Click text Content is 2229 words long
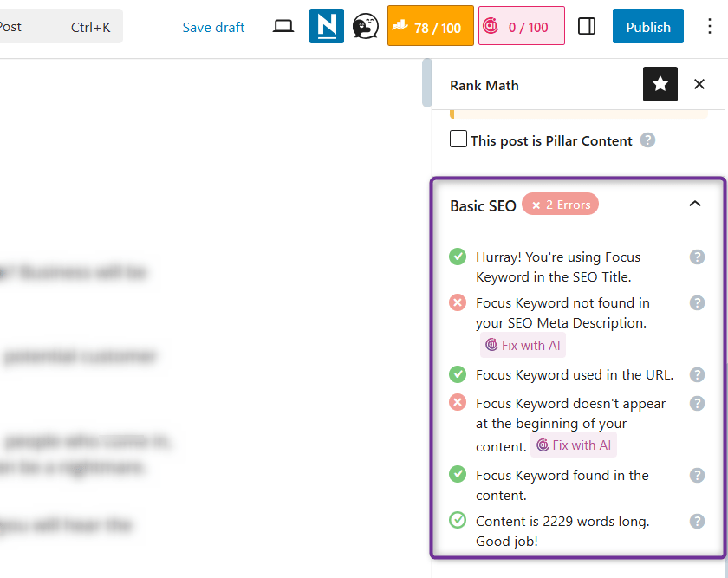This screenshot has height=578, width=728. pos(562,522)
